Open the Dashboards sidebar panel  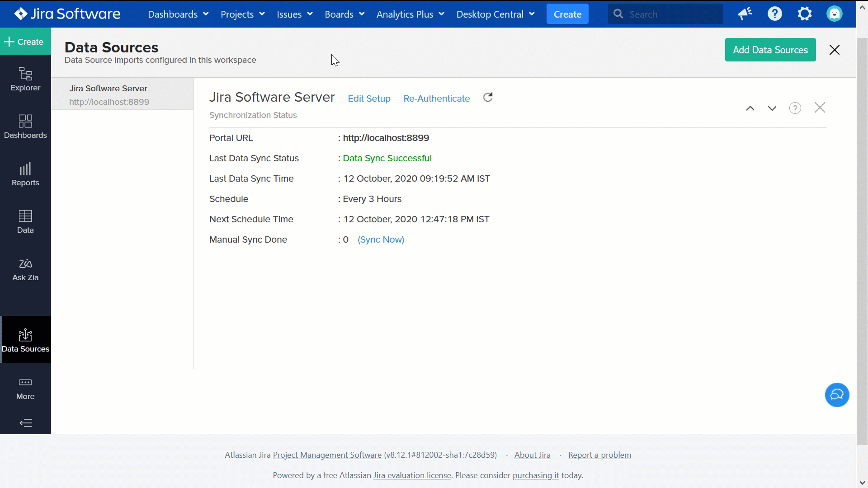(25, 127)
